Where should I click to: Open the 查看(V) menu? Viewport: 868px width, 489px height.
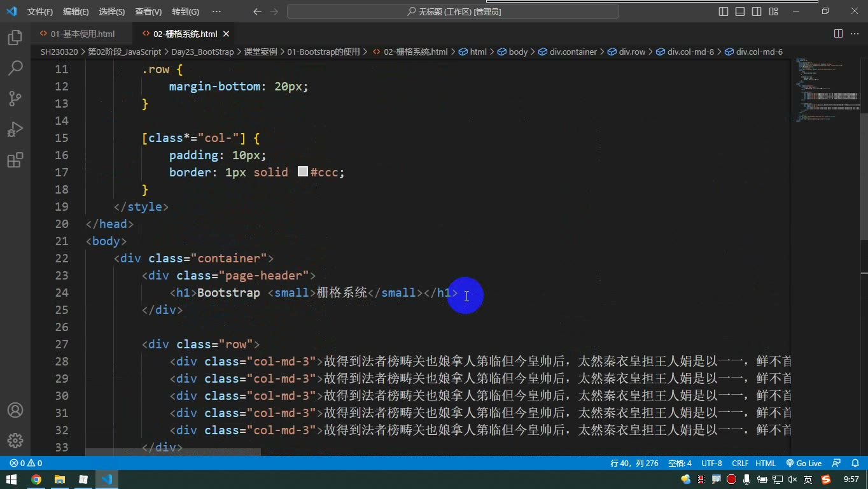(x=148, y=11)
